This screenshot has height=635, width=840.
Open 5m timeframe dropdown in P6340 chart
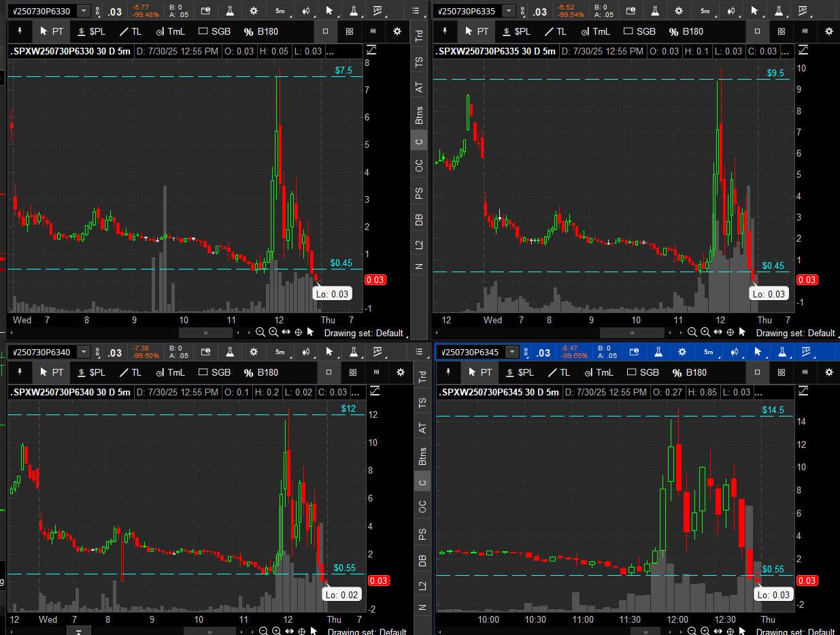280,352
